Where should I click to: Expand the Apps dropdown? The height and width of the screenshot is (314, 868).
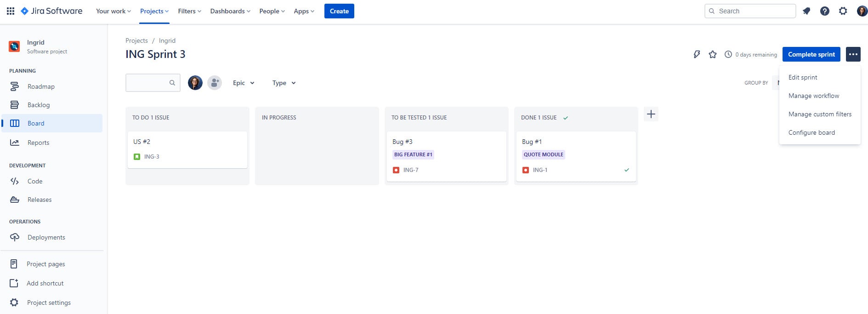click(304, 11)
